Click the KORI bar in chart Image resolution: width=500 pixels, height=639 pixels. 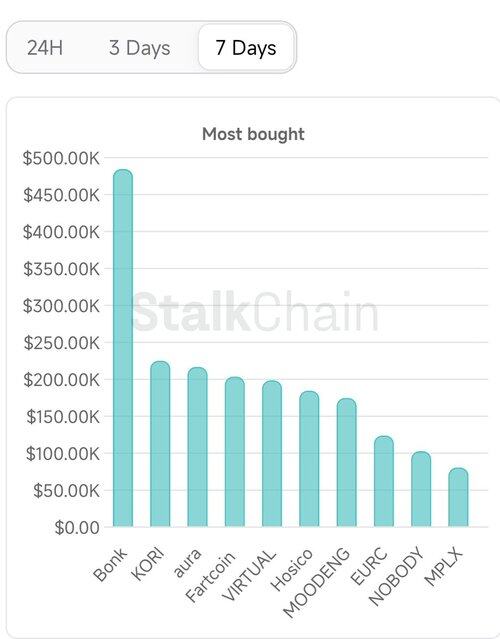[160, 444]
